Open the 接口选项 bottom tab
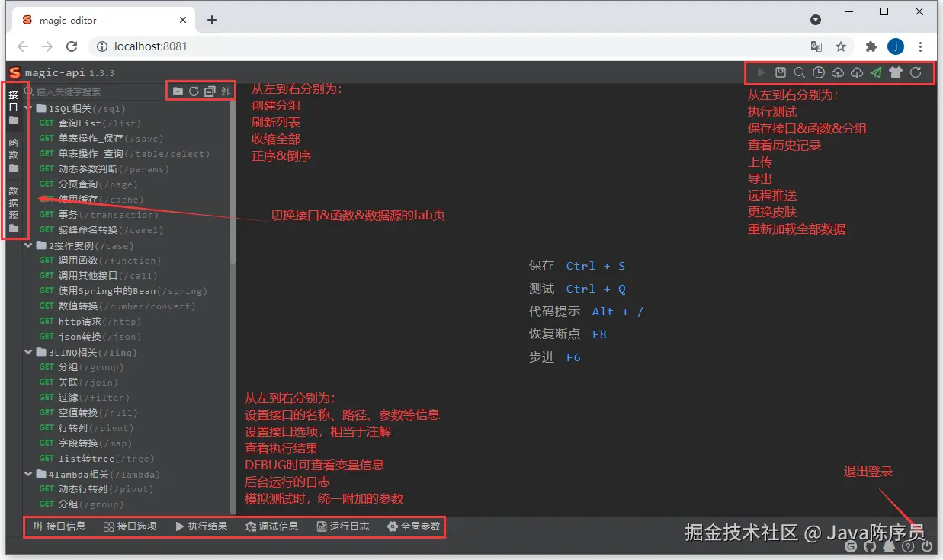The width and height of the screenshot is (943, 560). coord(130,526)
